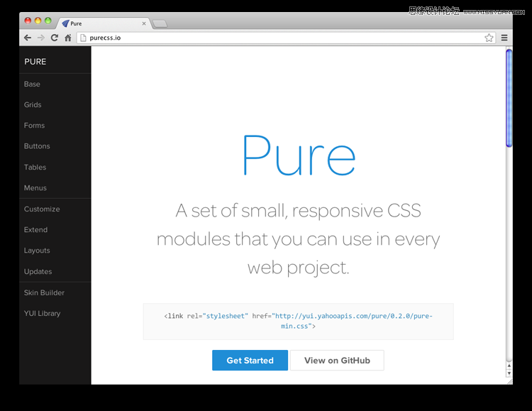
Task: Click the View on GitHub button
Action: (337, 361)
